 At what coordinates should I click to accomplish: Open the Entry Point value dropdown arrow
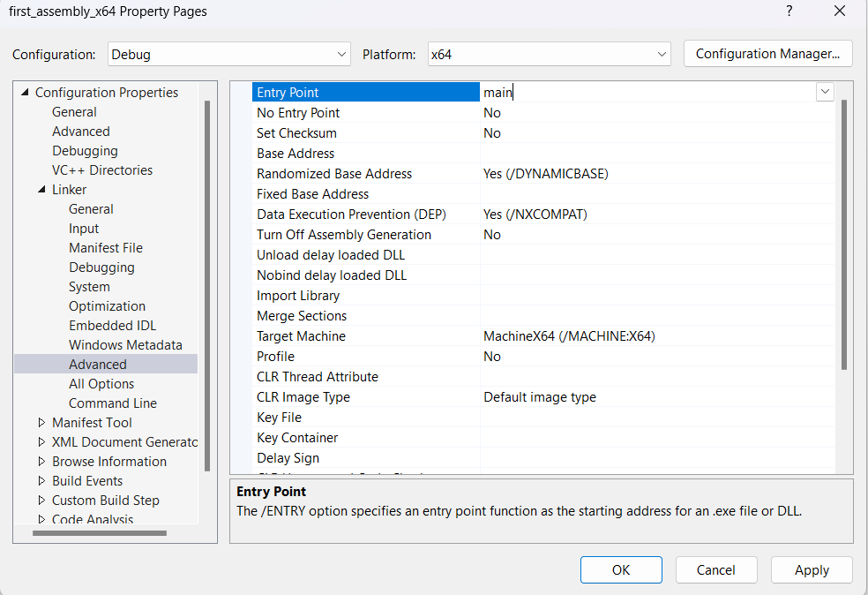(x=825, y=92)
